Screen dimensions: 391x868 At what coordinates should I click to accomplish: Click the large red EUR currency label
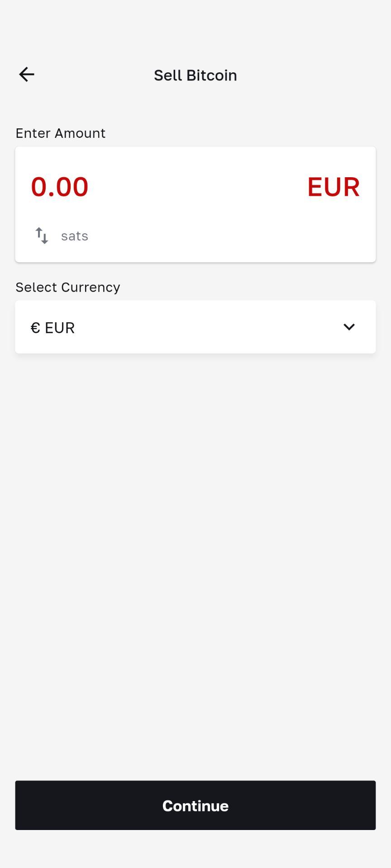tap(334, 187)
